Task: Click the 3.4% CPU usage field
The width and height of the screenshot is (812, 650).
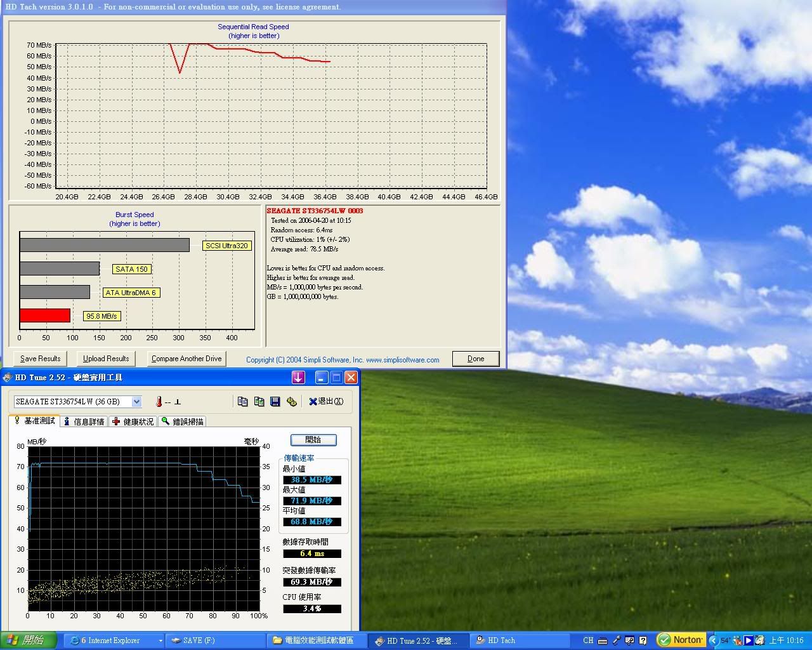Action: click(312, 609)
